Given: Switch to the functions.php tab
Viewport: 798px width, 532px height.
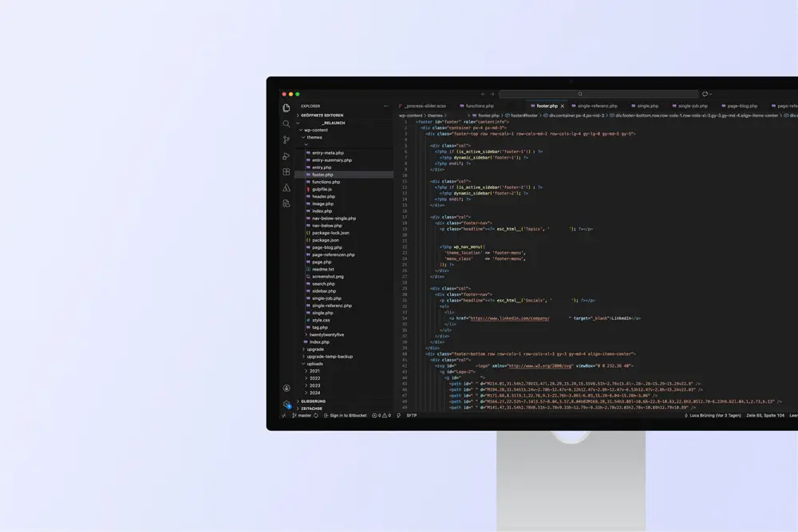Looking at the screenshot, I should click(480, 106).
